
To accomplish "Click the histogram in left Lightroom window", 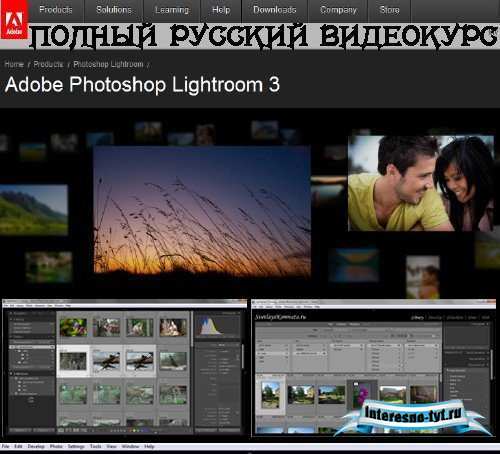I will [217, 327].
